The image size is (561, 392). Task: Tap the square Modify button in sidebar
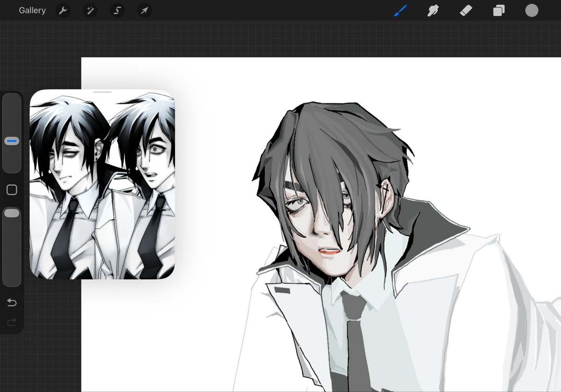point(12,189)
